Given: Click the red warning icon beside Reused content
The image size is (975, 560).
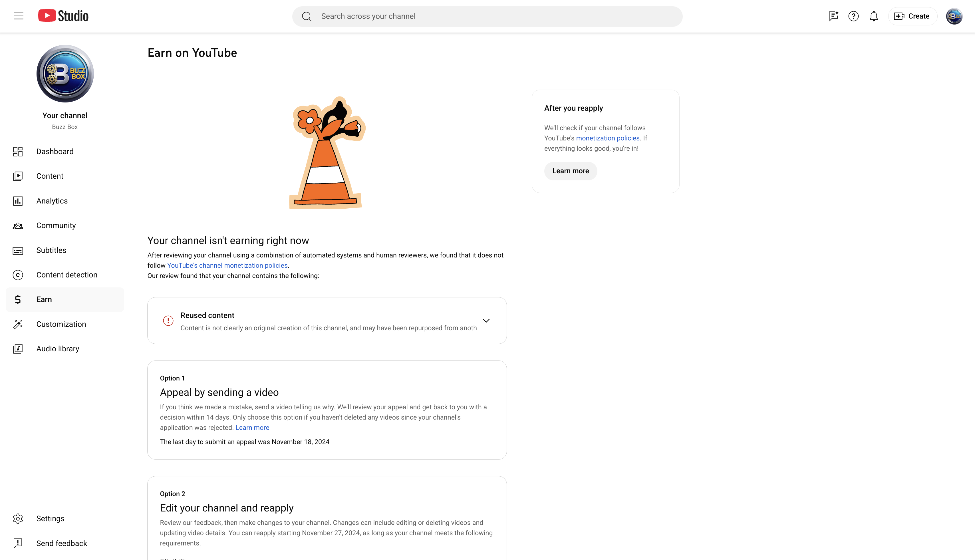Looking at the screenshot, I should [168, 320].
